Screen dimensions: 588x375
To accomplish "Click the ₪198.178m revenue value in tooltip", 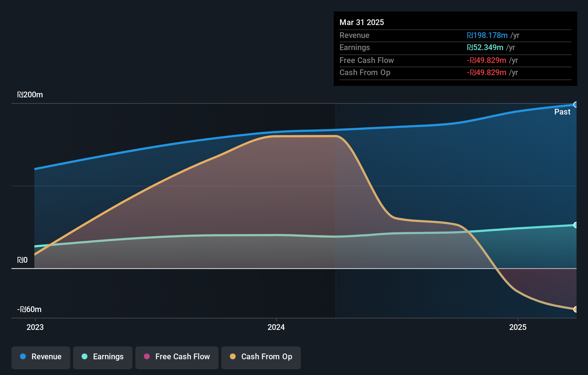I will [487, 35].
